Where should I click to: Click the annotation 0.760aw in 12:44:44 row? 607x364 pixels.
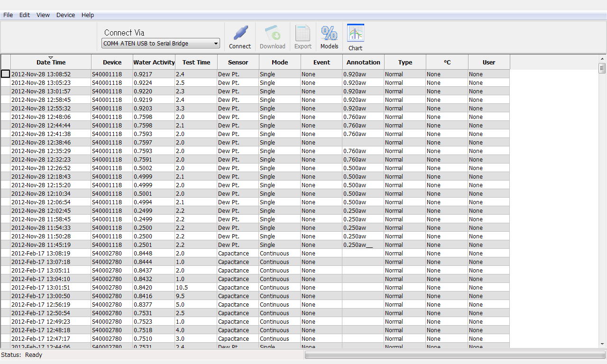point(363,126)
